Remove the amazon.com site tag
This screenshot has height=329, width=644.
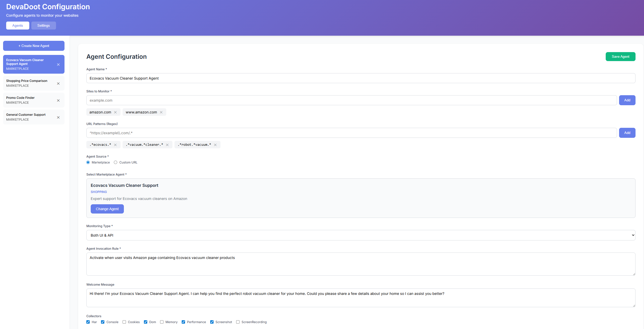tap(115, 112)
